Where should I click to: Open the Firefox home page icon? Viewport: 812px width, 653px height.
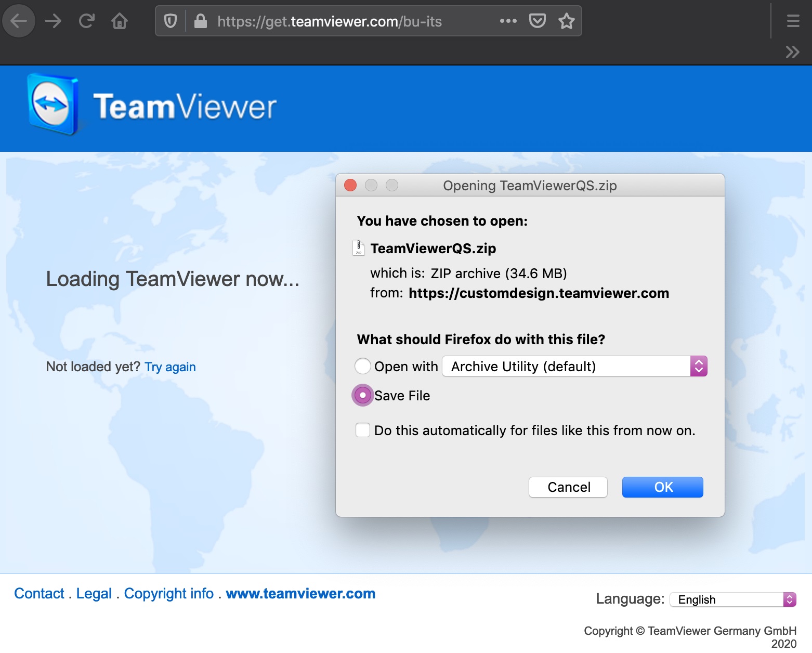point(120,21)
